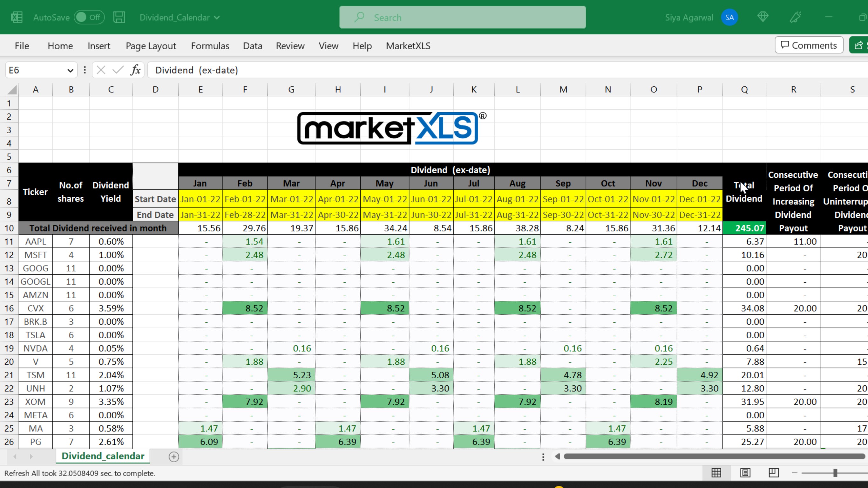Click the Select All corner triangle
Viewport: 868px width, 488px height.
pos(12,90)
